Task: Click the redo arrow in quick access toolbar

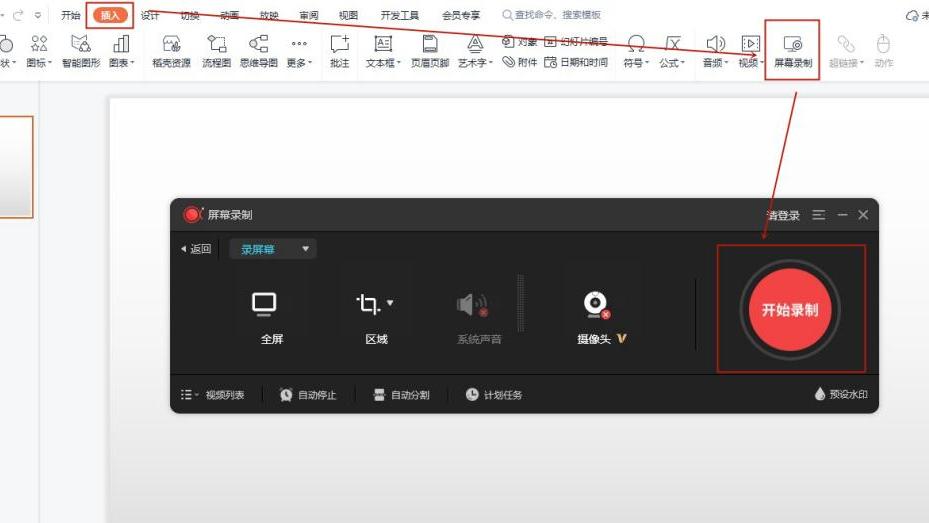Action: click(18, 15)
